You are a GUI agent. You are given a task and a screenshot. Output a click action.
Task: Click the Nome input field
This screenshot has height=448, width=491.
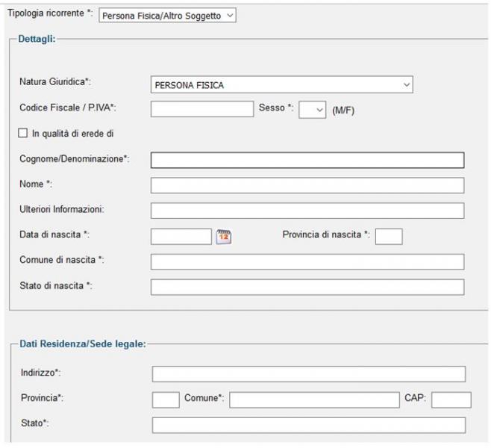[307, 185]
